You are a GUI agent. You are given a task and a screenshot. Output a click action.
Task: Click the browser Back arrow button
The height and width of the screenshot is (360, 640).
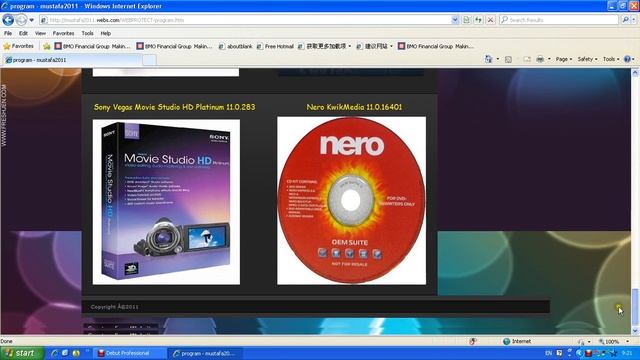tap(8, 20)
